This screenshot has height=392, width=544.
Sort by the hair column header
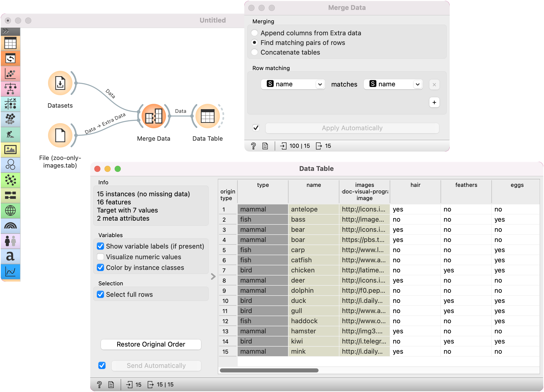[x=415, y=191]
